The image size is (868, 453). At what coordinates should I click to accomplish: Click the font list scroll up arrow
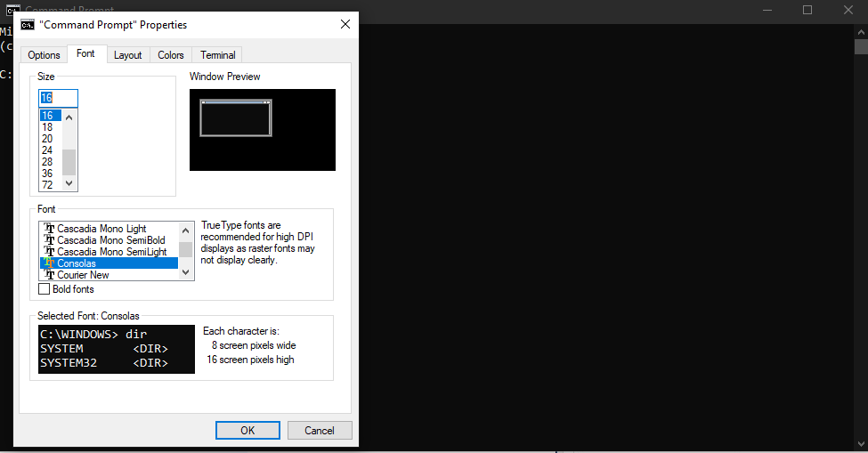[186, 231]
